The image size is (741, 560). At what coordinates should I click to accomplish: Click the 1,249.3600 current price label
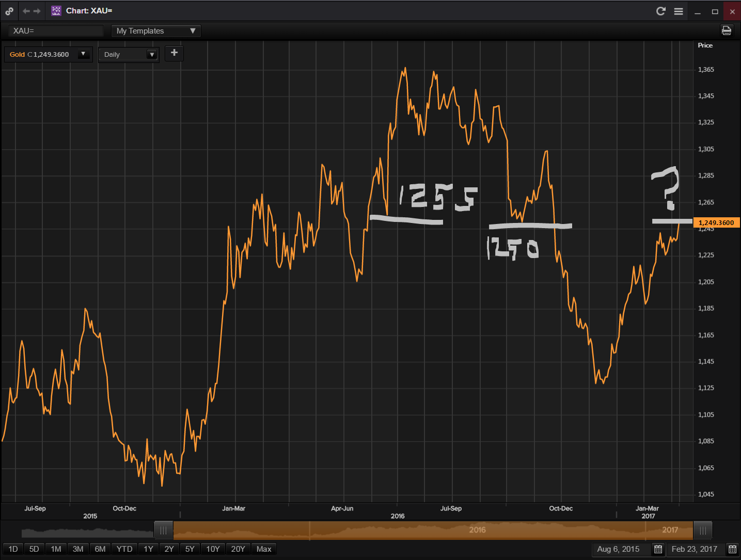point(717,222)
